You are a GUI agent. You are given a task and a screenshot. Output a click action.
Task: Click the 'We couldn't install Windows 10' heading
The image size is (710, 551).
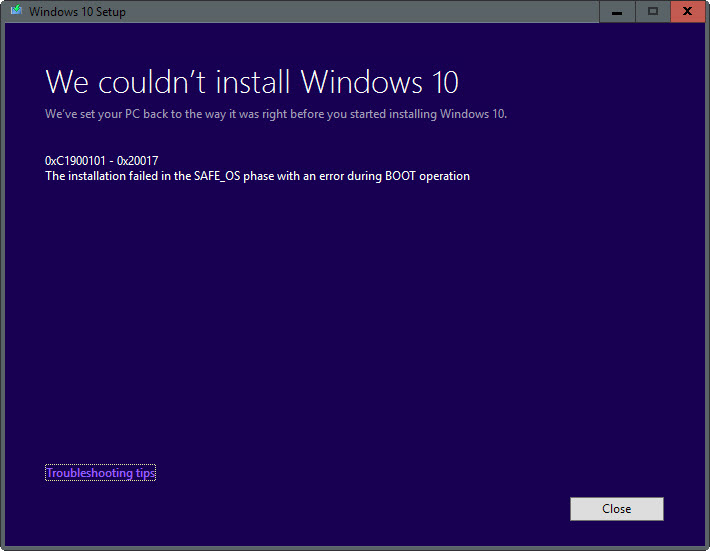pyautogui.click(x=252, y=82)
